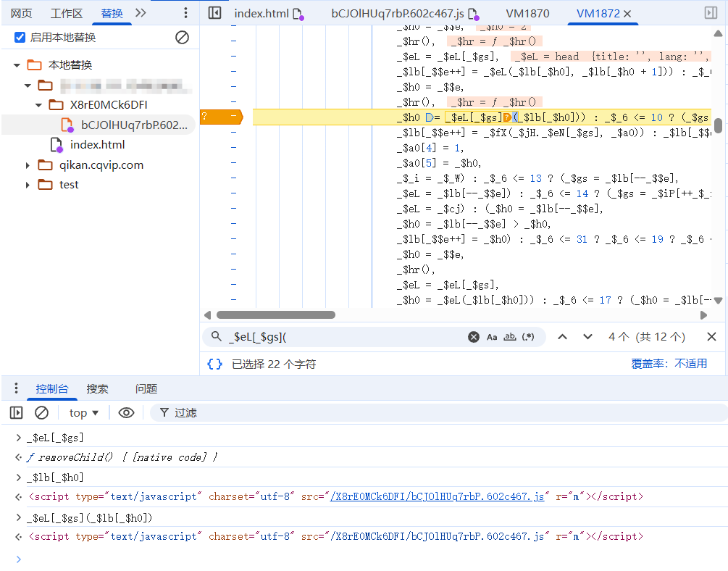
Task: Switch to the index.html editor tab
Action: [x=261, y=14]
